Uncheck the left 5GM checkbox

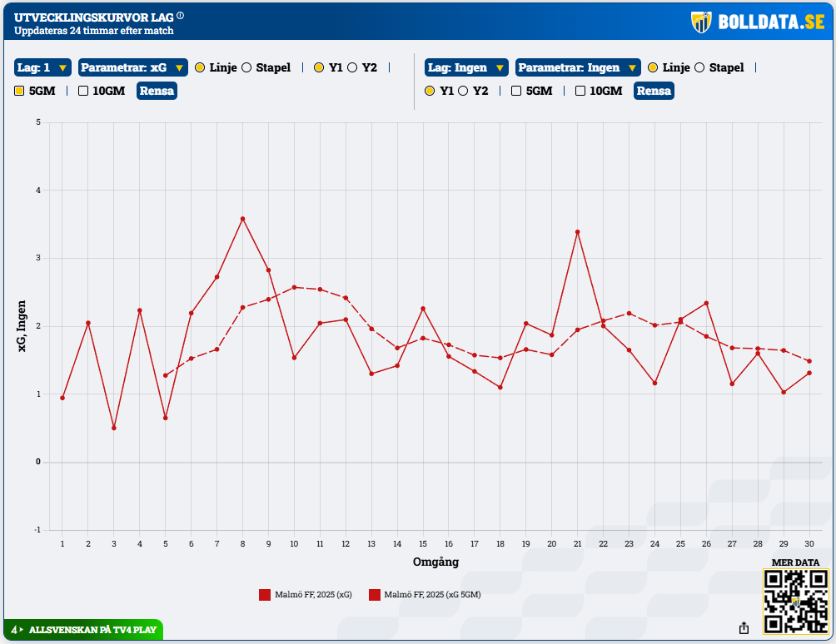point(20,91)
